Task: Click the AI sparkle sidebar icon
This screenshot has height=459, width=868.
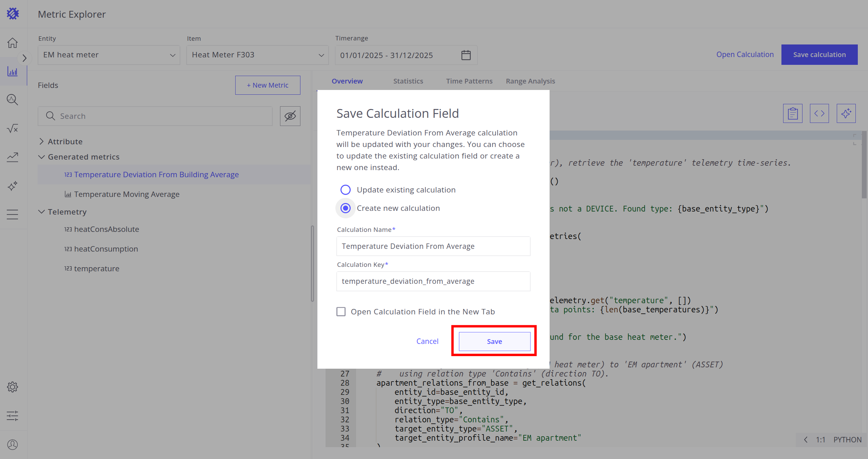Action: pos(13,186)
